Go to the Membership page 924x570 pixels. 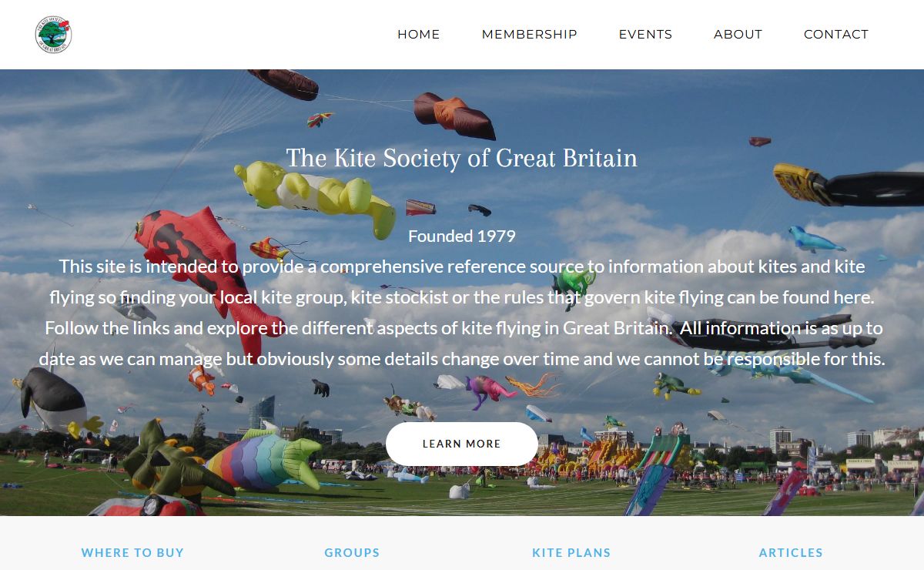click(x=530, y=35)
